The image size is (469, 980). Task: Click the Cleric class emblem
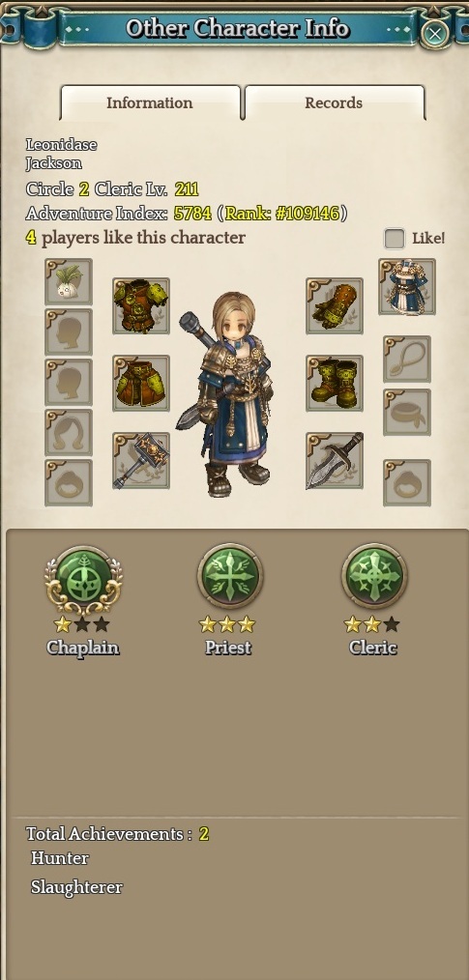point(374,576)
